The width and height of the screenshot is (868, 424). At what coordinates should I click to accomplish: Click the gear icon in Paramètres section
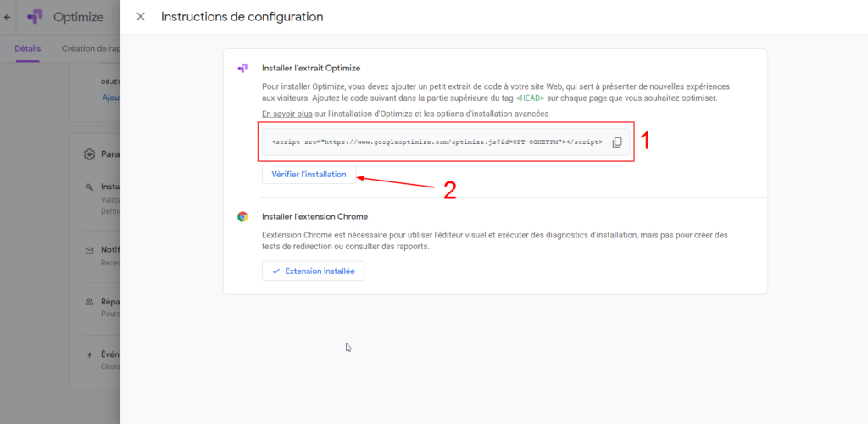click(89, 154)
